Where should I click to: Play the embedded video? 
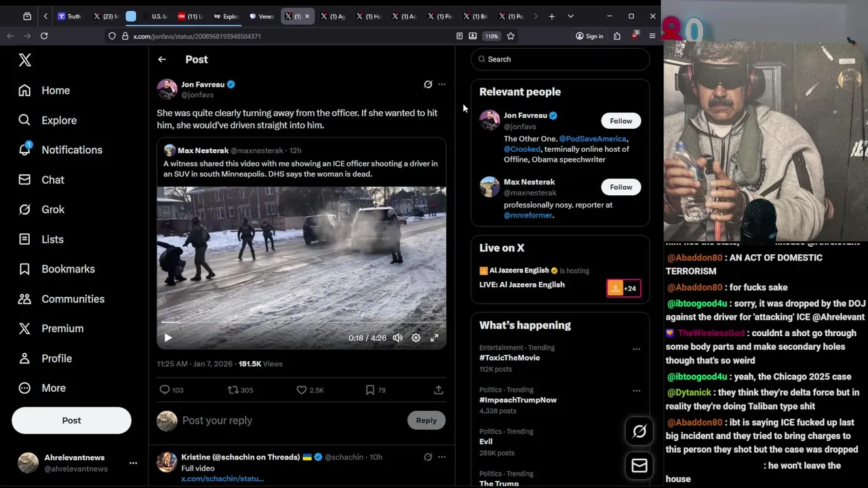168,338
